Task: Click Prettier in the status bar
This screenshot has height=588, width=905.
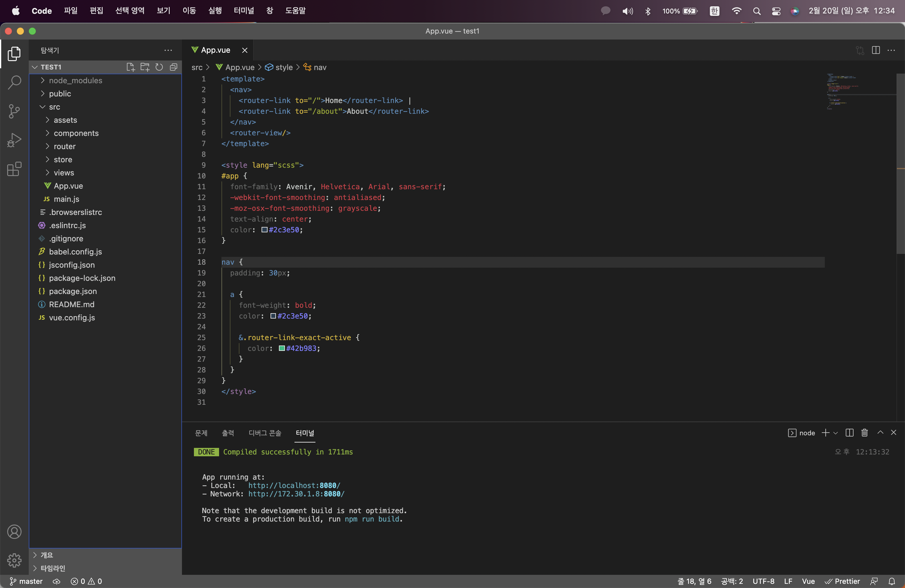Action: coord(842,581)
